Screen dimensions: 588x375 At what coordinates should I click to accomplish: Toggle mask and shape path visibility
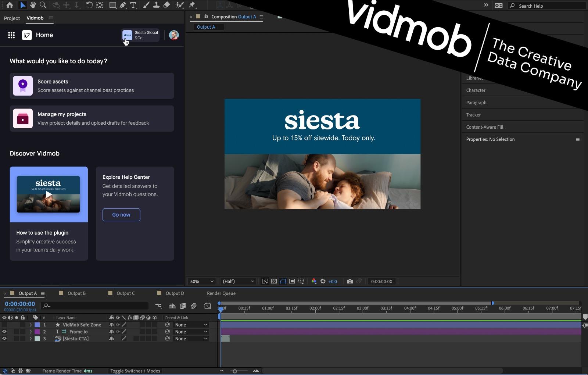point(283,281)
